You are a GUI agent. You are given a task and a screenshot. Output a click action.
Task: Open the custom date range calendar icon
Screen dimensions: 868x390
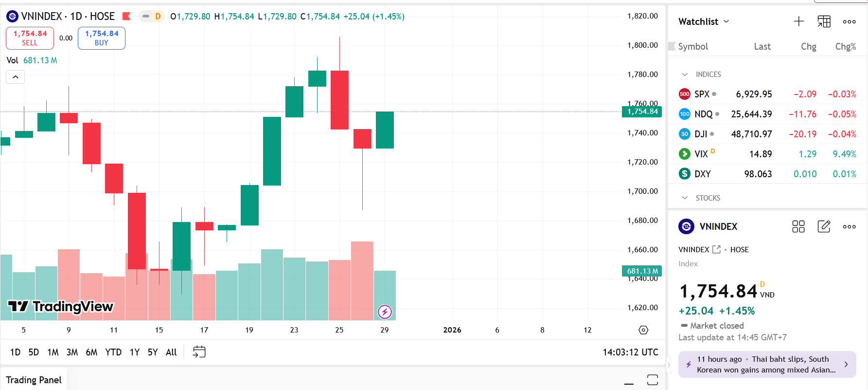click(x=199, y=352)
